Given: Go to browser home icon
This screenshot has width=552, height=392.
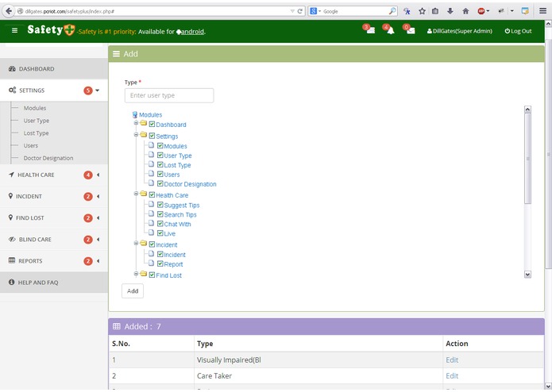Looking at the screenshot, I should 465,11.
